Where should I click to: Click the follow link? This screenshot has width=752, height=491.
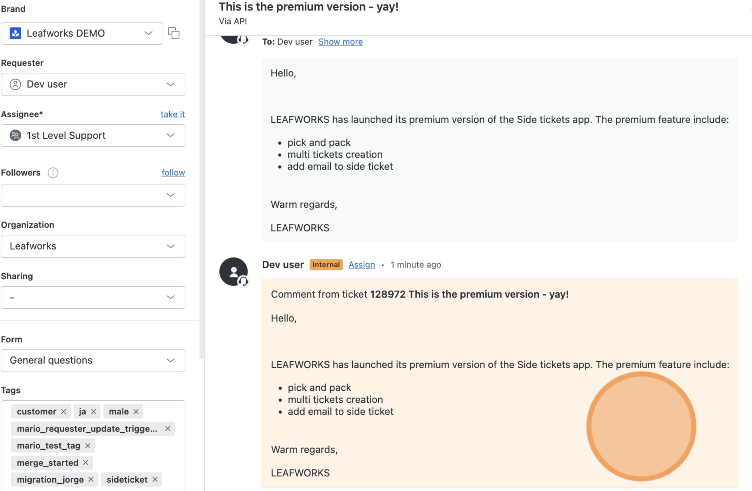[173, 173]
